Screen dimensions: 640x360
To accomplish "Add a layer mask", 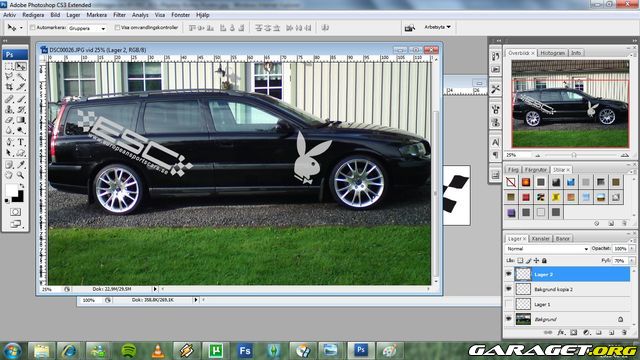I will [573, 333].
